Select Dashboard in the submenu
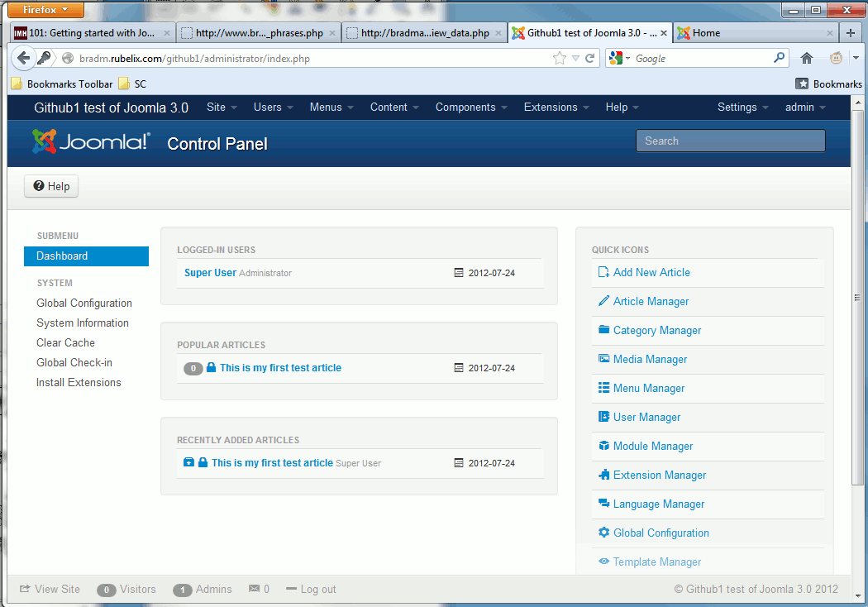The height and width of the screenshot is (607, 868). tap(86, 256)
